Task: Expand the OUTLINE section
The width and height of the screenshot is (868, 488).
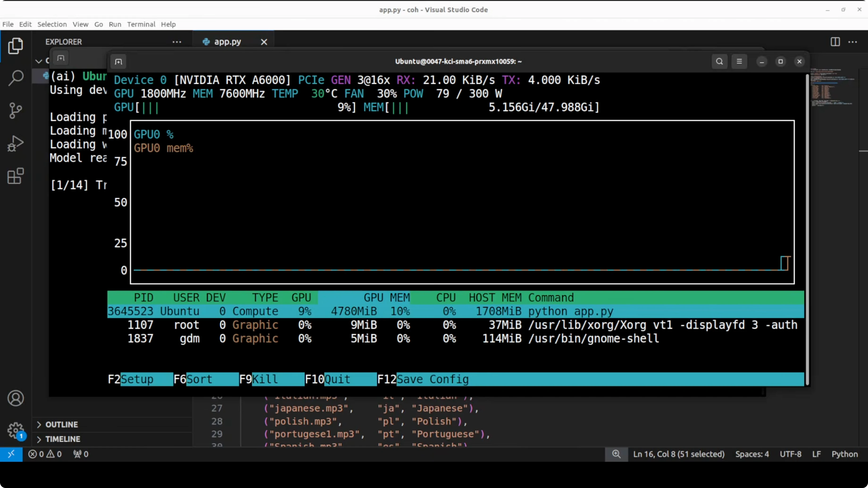Action: [x=62, y=424]
